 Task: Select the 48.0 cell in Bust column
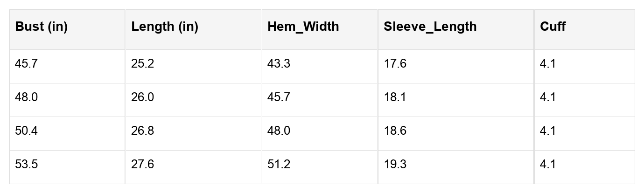27,97
